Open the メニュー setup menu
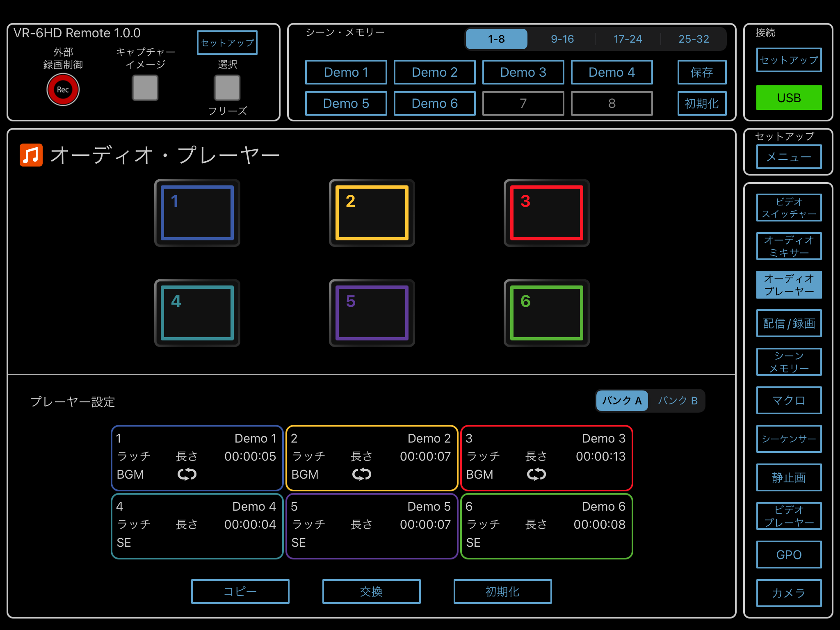 click(789, 157)
